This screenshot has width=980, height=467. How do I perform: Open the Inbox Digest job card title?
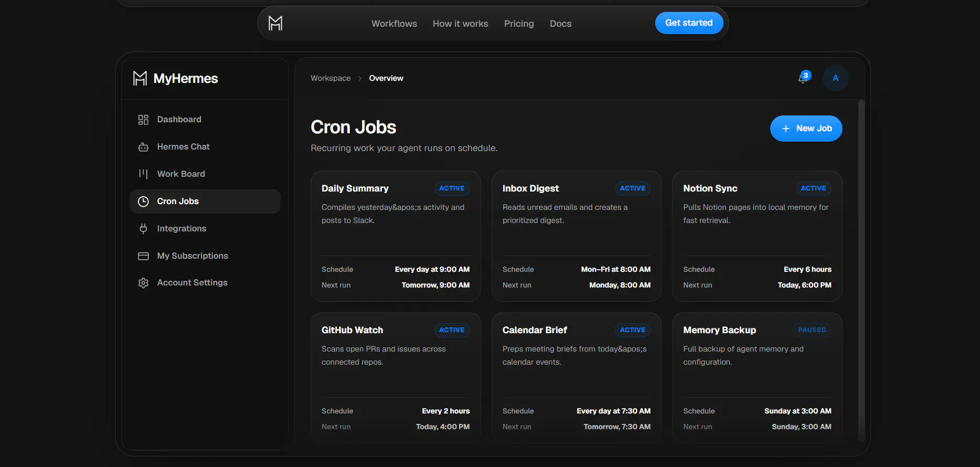click(530, 188)
